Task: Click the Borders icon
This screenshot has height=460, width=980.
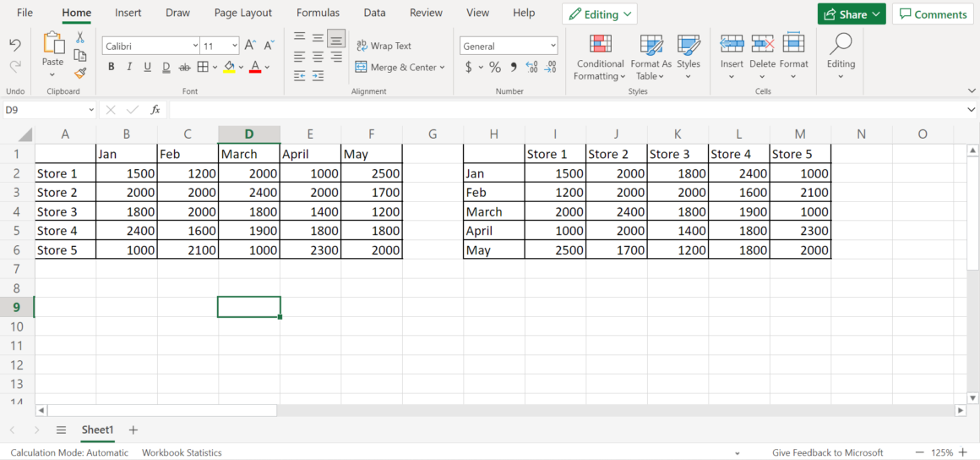Action: coord(203,67)
